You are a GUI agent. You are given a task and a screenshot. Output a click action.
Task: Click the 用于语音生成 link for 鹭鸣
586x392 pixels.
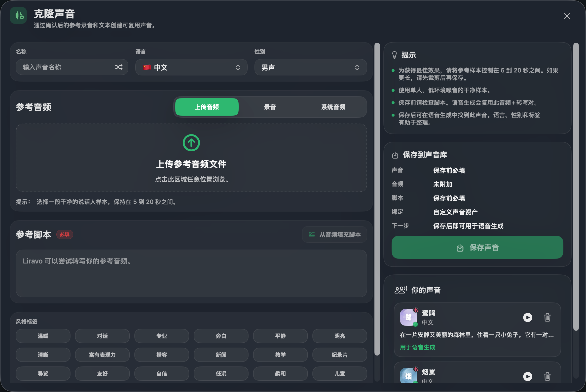pos(417,347)
